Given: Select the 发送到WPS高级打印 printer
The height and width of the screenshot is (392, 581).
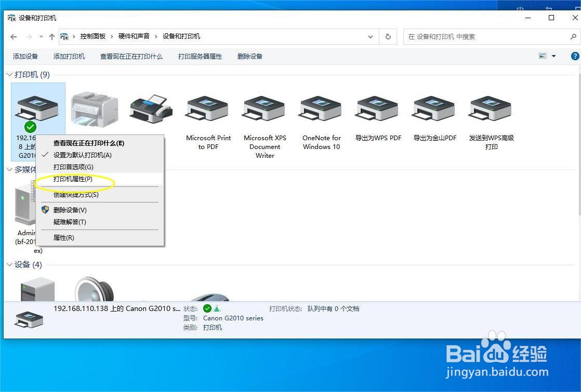Looking at the screenshot, I should click(491, 122).
